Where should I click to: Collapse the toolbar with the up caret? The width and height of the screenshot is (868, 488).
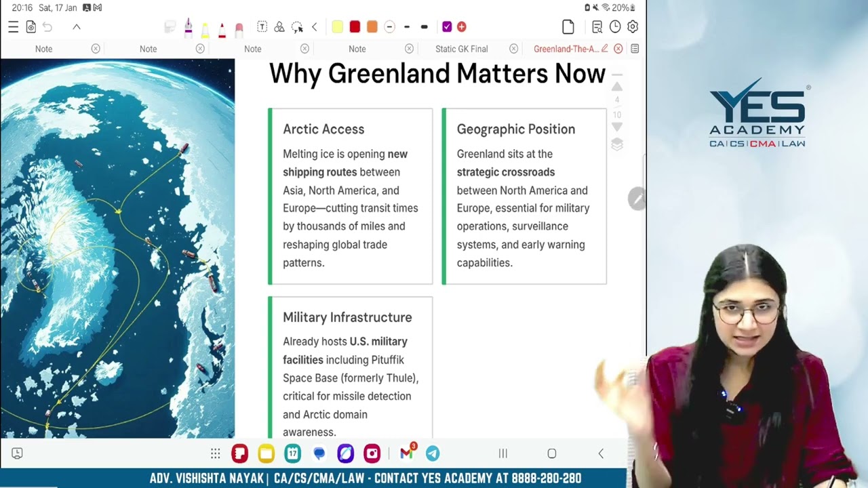tap(77, 27)
